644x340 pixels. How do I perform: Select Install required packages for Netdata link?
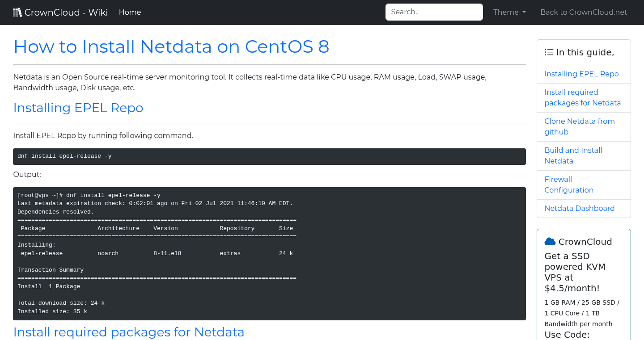(x=582, y=97)
